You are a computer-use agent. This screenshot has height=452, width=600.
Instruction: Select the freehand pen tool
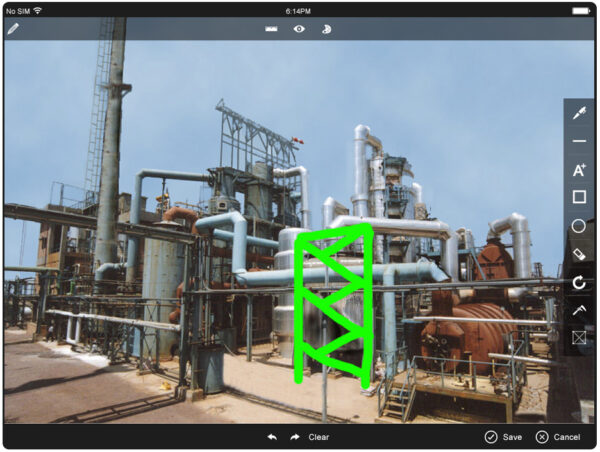(579, 113)
